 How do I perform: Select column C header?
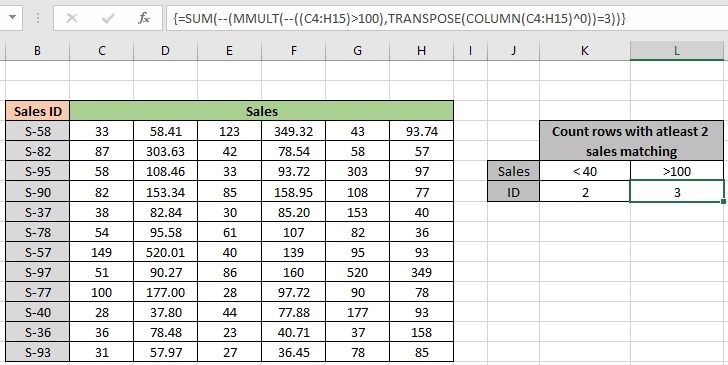click(x=102, y=51)
